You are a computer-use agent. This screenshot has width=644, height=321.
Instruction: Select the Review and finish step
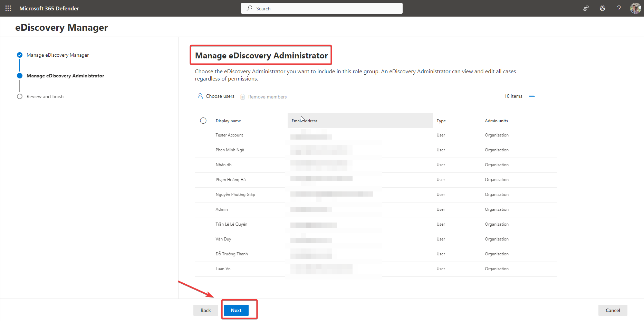click(x=45, y=96)
